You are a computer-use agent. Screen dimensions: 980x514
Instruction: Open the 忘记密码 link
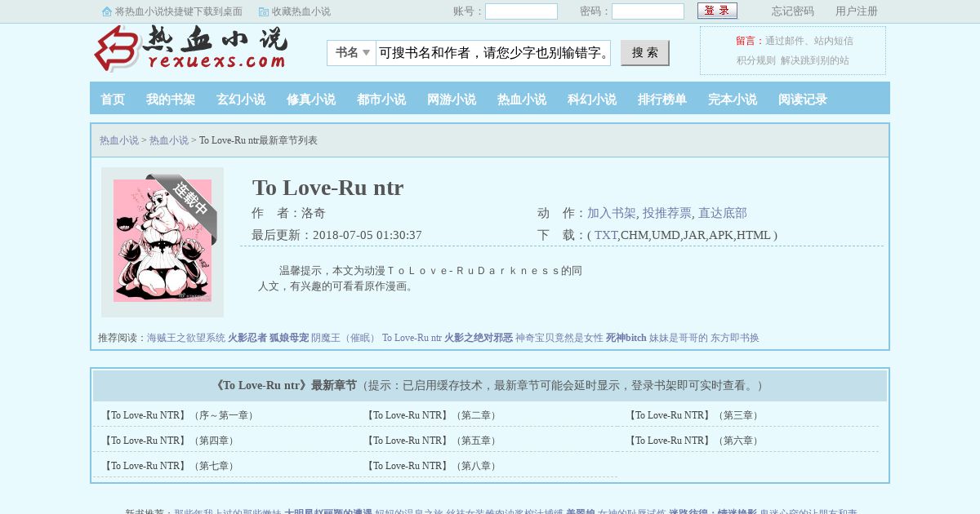793,11
